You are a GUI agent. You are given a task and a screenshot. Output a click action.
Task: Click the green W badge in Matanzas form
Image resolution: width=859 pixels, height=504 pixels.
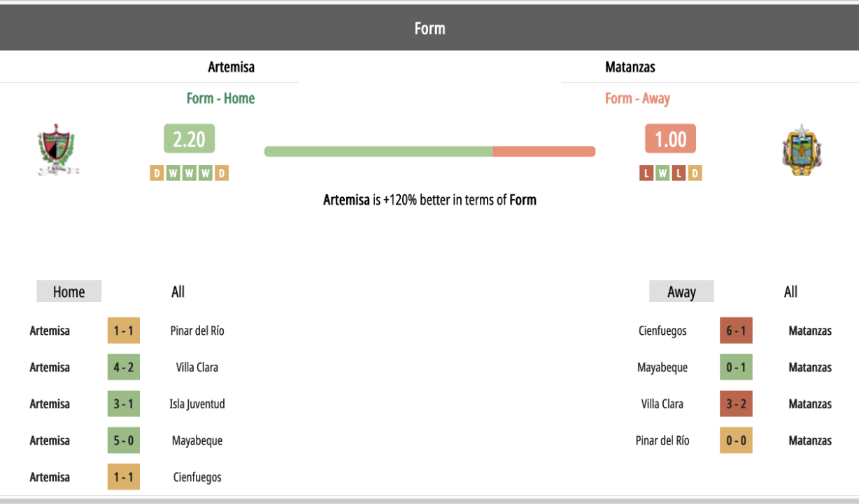[x=662, y=173]
